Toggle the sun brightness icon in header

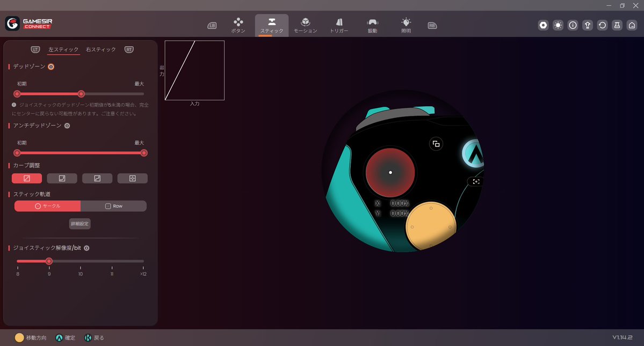pyautogui.click(x=558, y=25)
